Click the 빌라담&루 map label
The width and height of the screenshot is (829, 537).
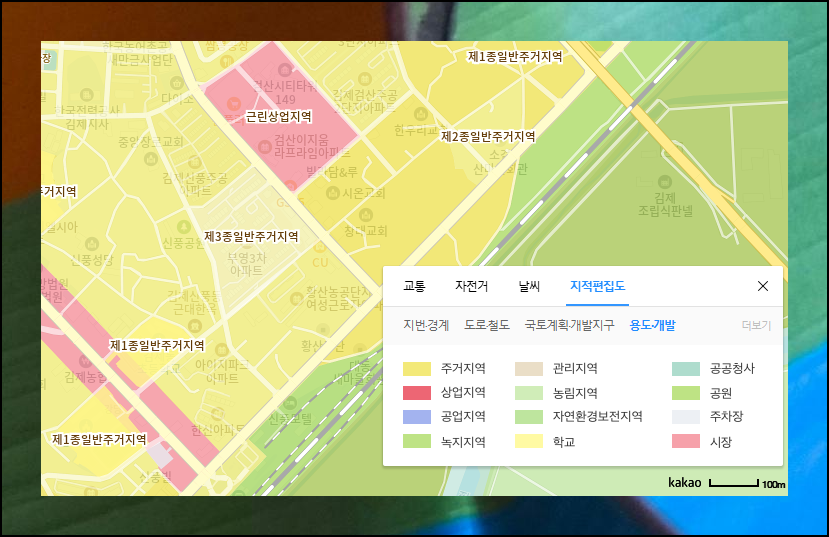click(x=332, y=171)
